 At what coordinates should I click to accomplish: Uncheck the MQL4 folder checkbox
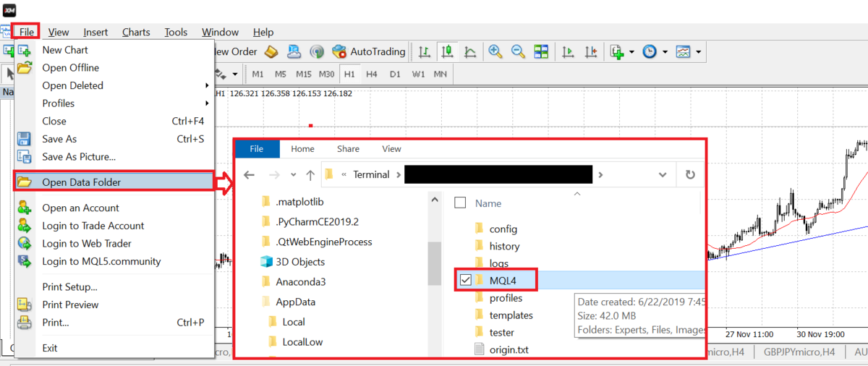click(466, 279)
